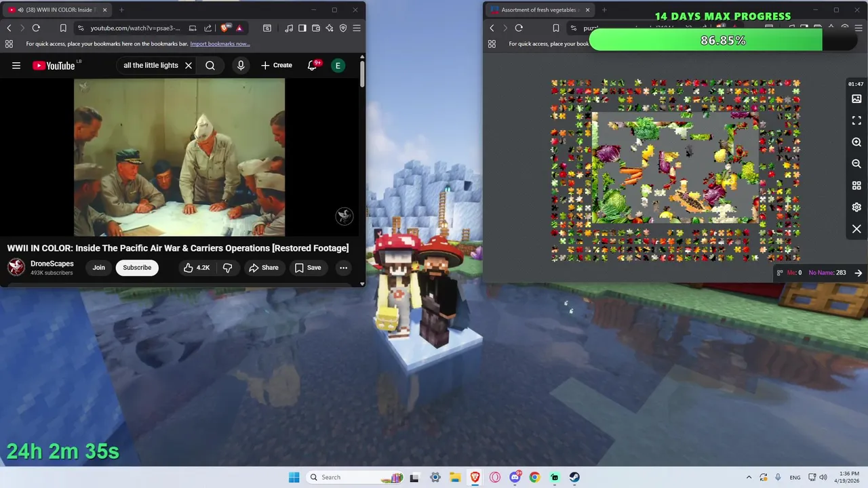Reload the YouTube page
868x488 pixels.
tap(36, 28)
